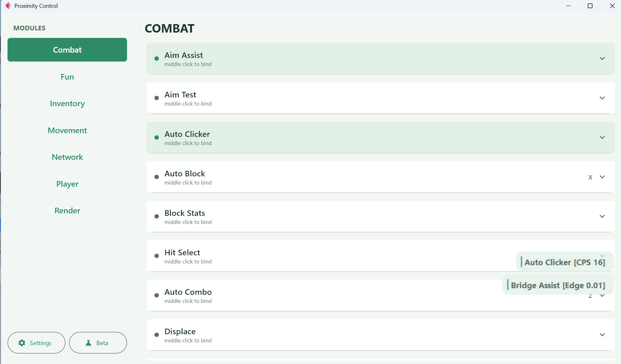The height and width of the screenshot is (364, 621).
Task: Open the Inventory module category
Action: point(67,103)
